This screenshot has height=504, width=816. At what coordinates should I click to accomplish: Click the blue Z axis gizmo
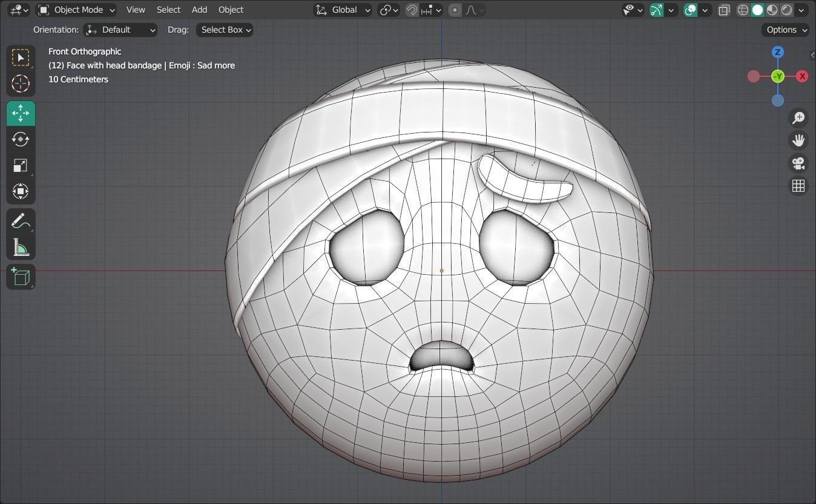pos(778,52)
